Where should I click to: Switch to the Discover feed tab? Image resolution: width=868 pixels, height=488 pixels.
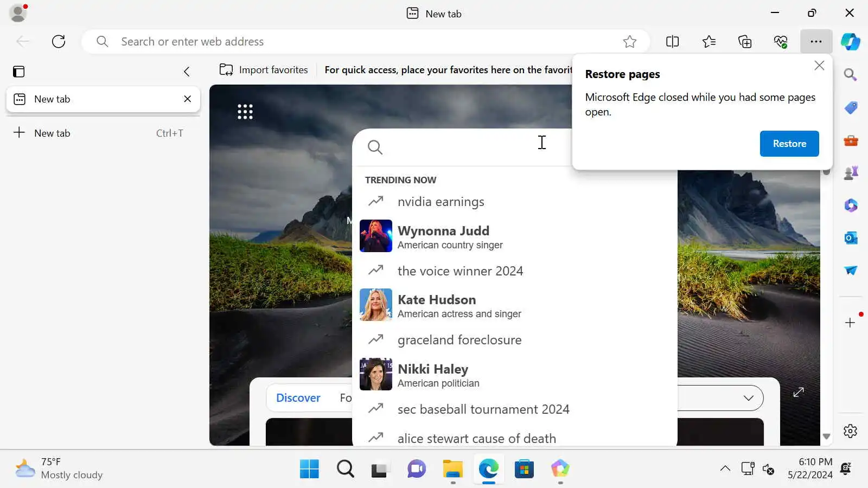tap(298, 398)
